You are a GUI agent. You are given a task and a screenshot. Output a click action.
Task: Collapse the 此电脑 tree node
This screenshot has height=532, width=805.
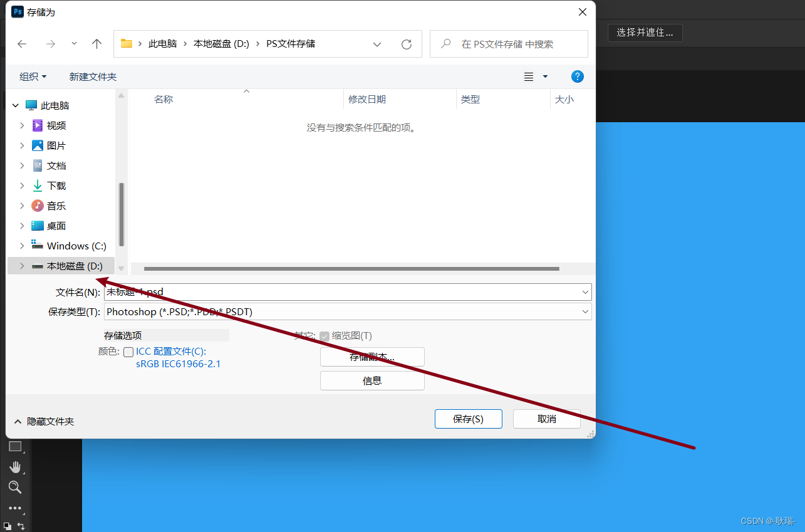(15, 105)
